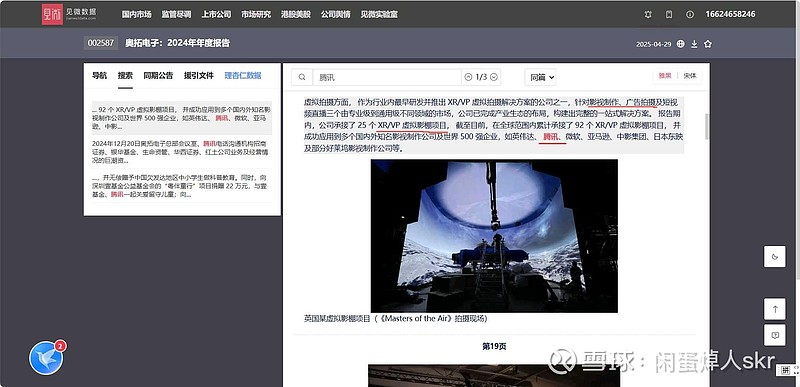Click the back-to-top arrow button
The width and height of the screenshot is (800, 387).
[x=774, y=309]
